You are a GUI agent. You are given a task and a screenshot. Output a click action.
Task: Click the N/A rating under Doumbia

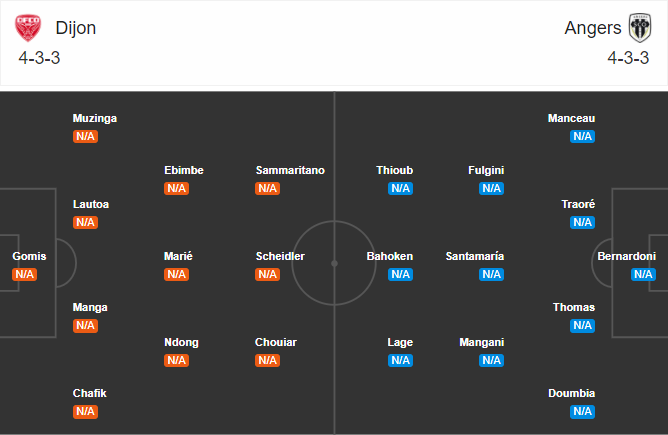[x=582, y=411]
